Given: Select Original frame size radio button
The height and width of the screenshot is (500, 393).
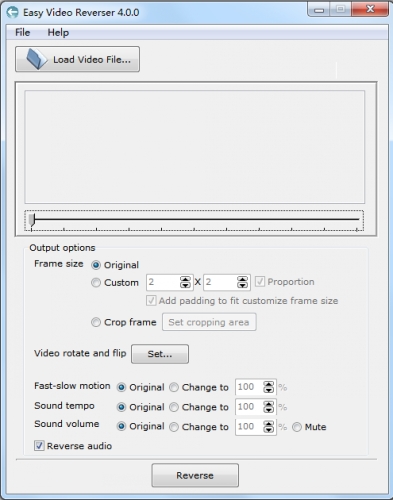Looking at the screenshot, I should point(96,265).
